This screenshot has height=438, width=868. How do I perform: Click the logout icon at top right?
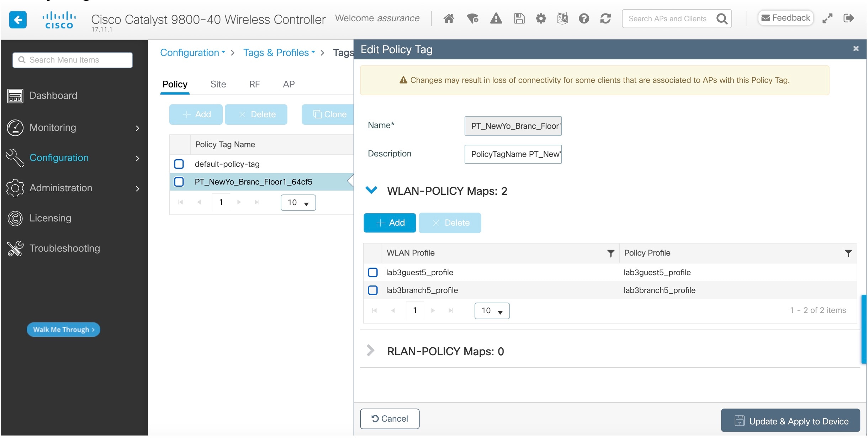849,18
